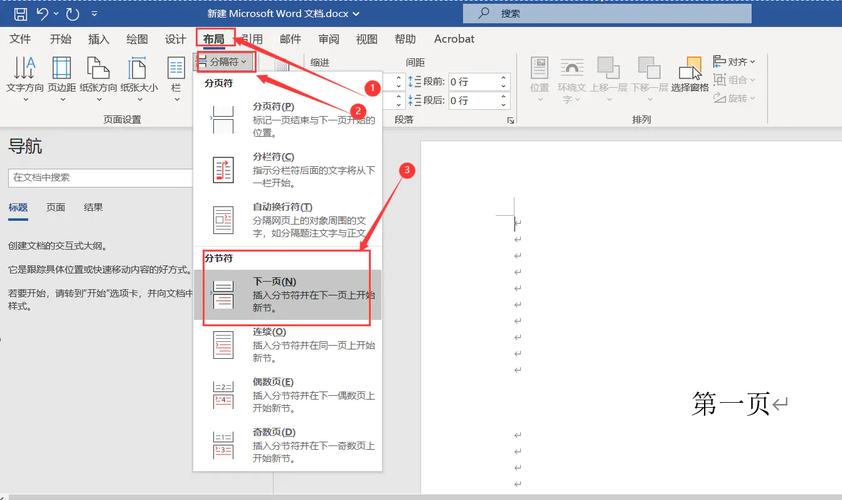842x500 pixels.
Task: Open the 环绕文字 wrap text tool
Action: coord(571,80)
